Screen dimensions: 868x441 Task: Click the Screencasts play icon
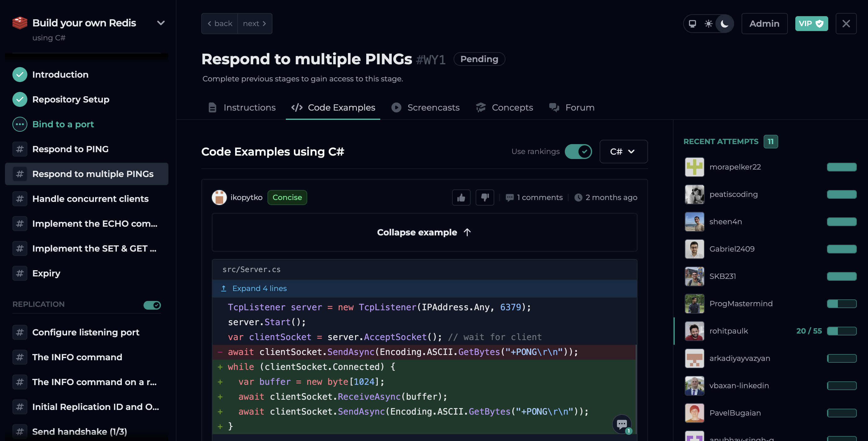point(396,107)
